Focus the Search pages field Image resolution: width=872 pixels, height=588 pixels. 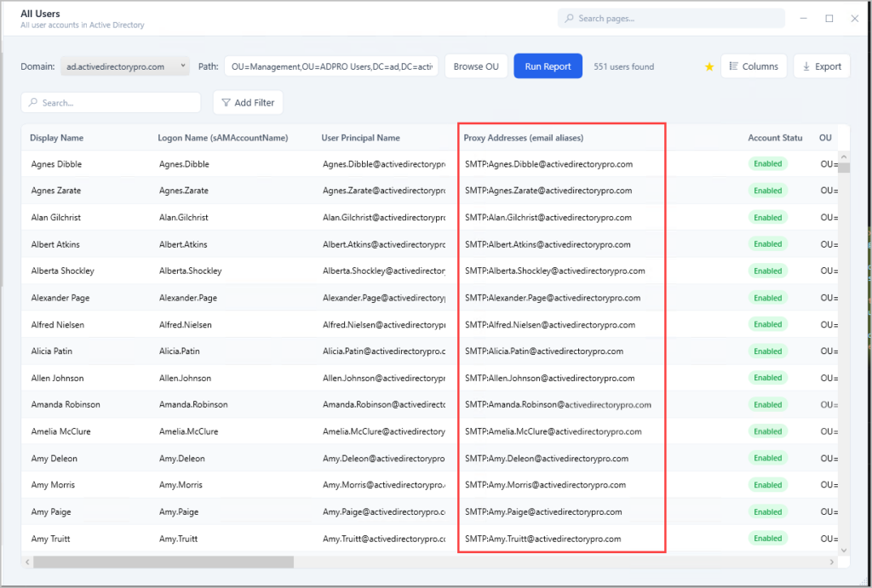tap(671, 19)
